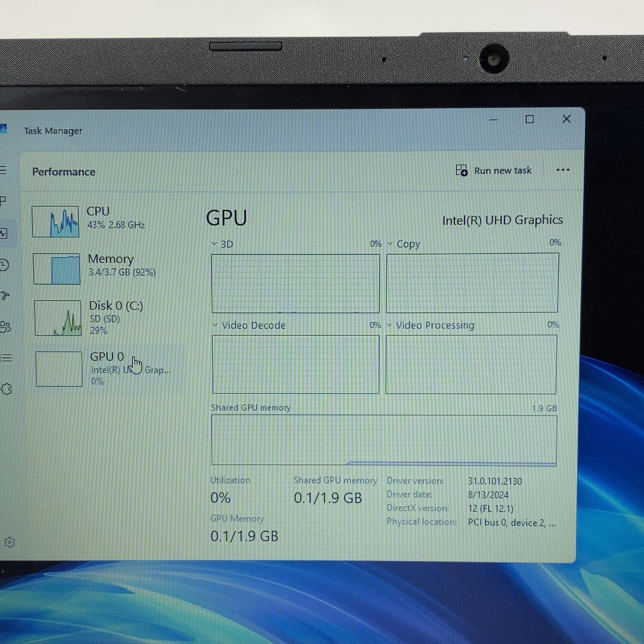Close the Task Manager window

click(567, 119)
